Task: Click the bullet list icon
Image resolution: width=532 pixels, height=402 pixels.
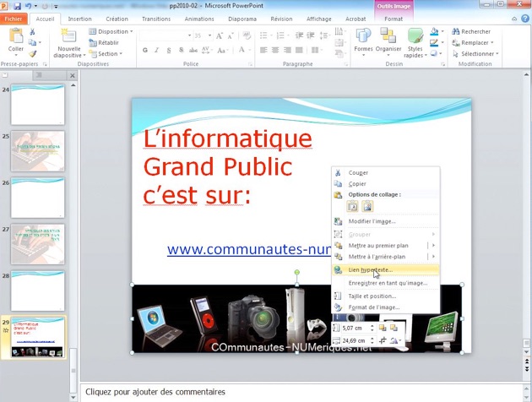Action: pos(263,35)
